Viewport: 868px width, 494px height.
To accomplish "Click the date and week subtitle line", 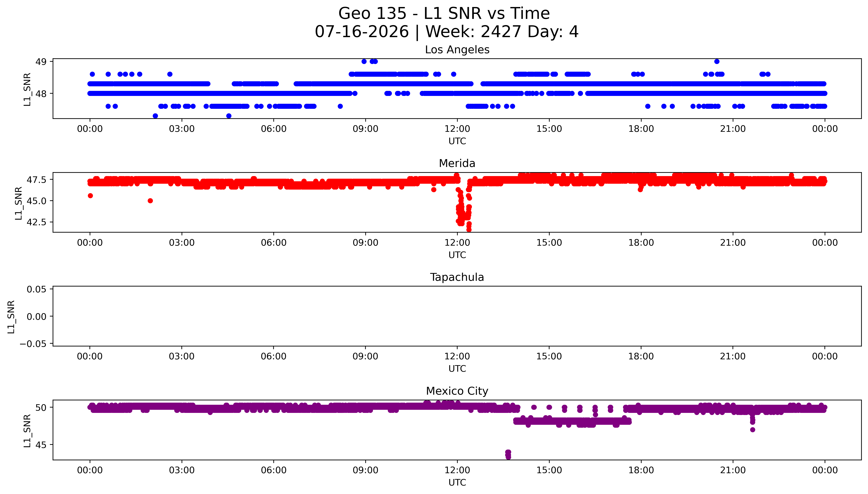I will 446,32.
